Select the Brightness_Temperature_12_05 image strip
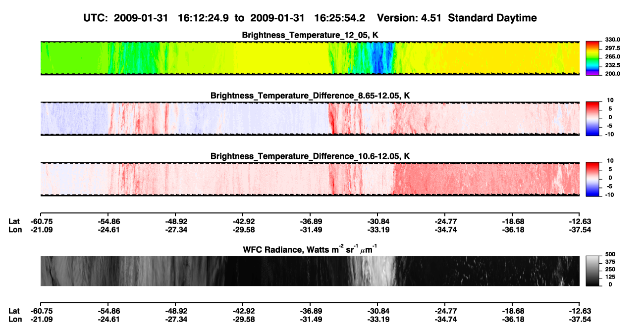 coord(310,58)
